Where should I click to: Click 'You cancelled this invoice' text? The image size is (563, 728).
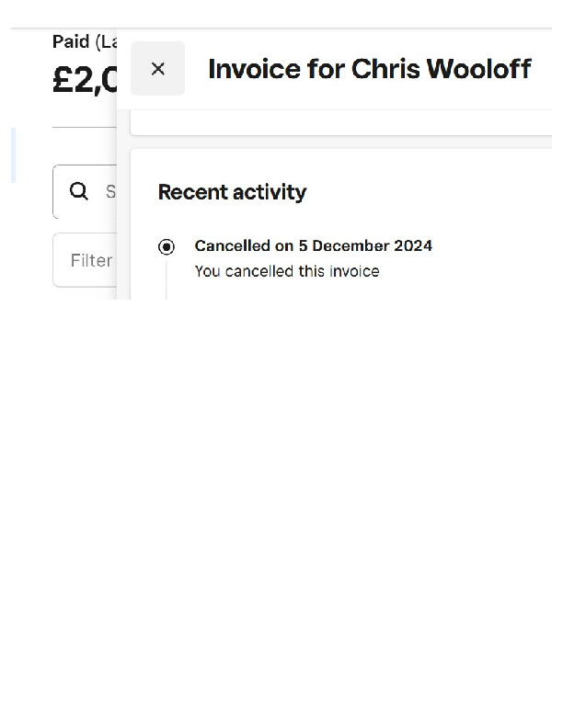287,271
